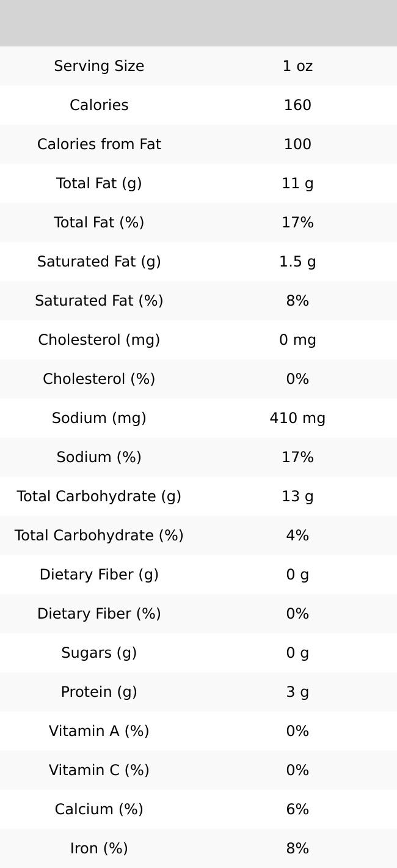Screen dimensions: 397x868
Task: Select the Vitamin C (%) label
Action: (x=99, y=770)
